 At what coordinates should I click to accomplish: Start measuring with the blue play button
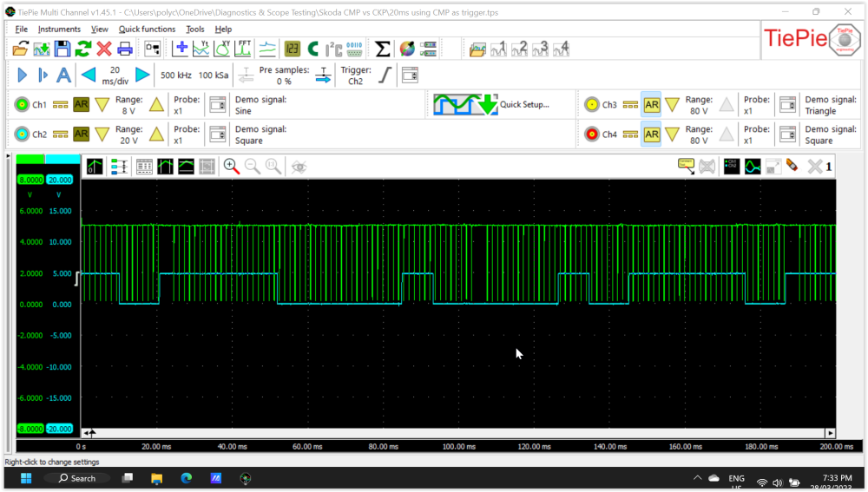(23, 75)
